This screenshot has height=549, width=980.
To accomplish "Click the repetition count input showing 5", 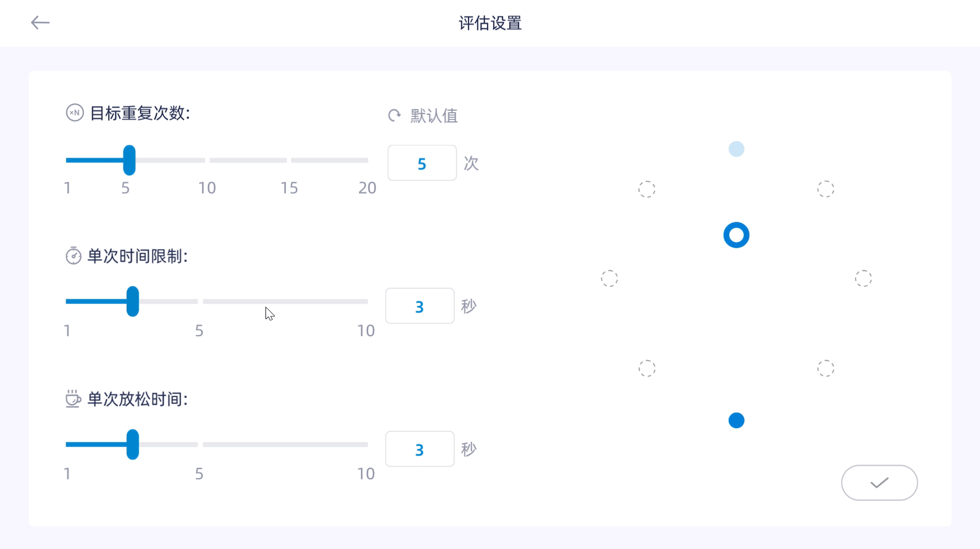I will 422,163.
